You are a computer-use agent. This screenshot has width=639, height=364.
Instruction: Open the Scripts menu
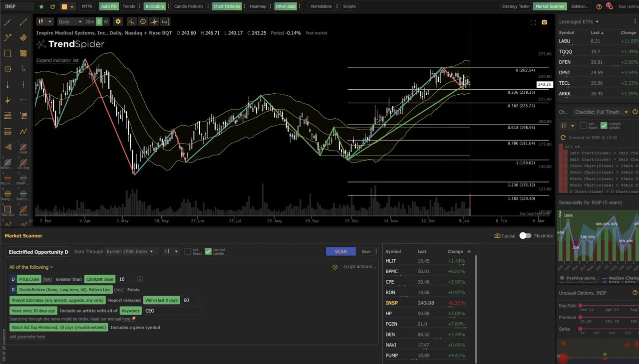point(349,6)
